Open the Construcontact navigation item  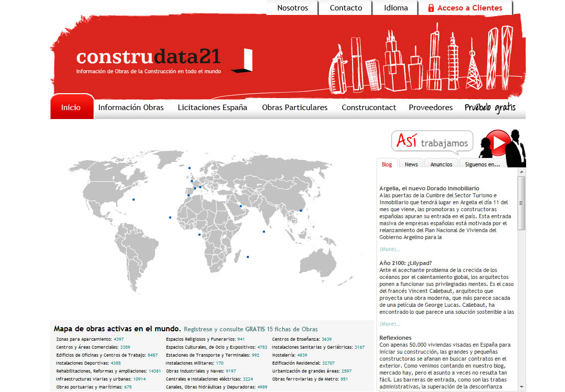[369, 107]
